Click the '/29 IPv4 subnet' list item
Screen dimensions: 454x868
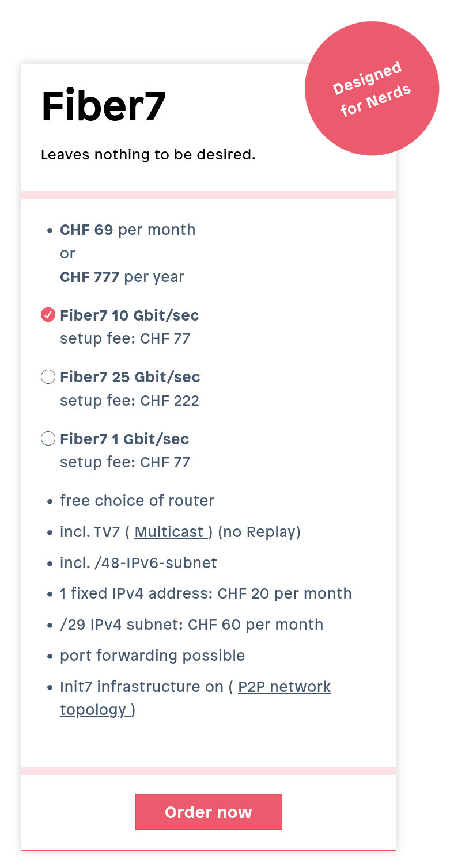[x=191, y=625]
